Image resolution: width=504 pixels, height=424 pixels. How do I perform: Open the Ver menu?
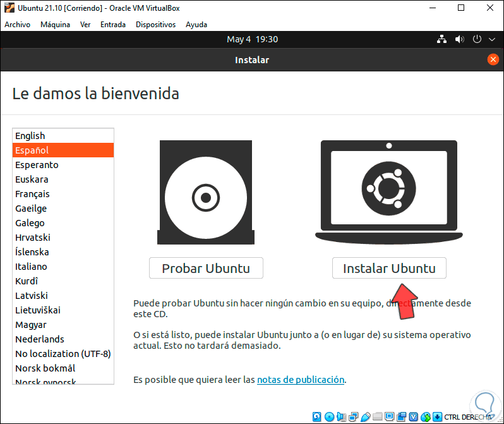click(85, 25)
